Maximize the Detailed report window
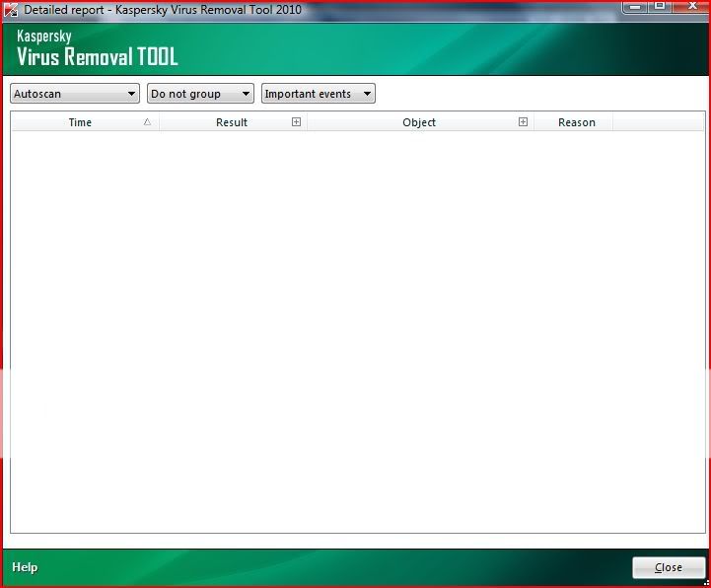Screen dimensions: 711x588 tap(661, 7)
